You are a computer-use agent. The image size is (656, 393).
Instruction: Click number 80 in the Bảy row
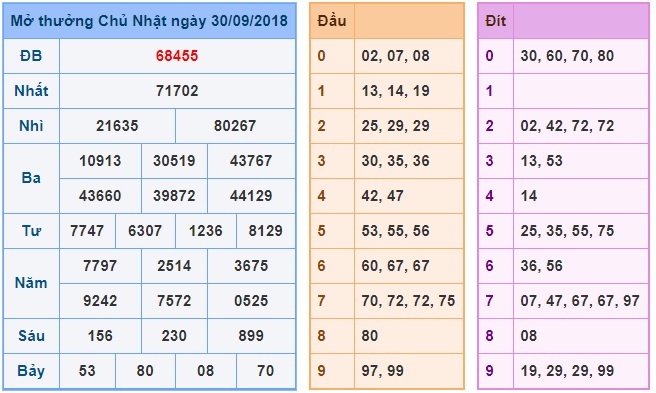click(145, 371)
